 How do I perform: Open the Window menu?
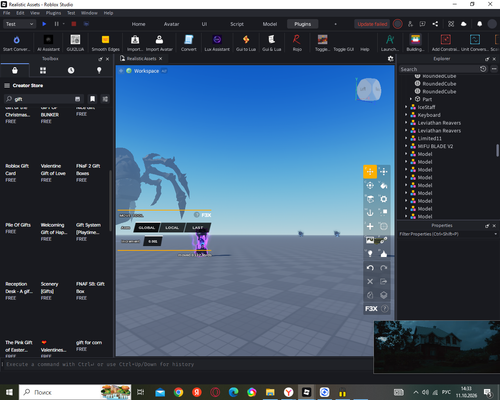[89, 13]
